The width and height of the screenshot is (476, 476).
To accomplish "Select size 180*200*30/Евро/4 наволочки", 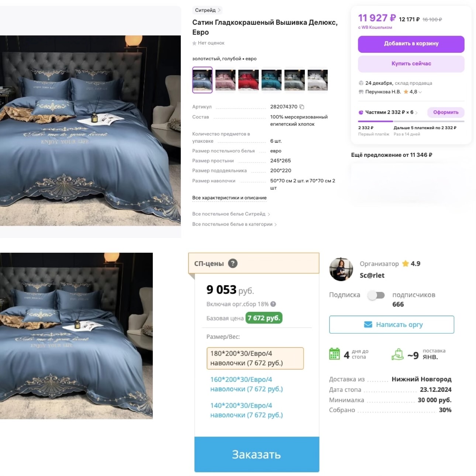I will tap(255, 358).
